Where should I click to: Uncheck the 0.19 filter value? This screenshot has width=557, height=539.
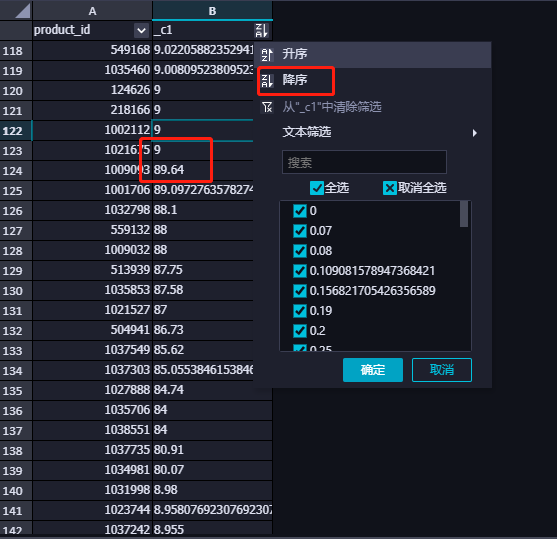coord(300,311)
